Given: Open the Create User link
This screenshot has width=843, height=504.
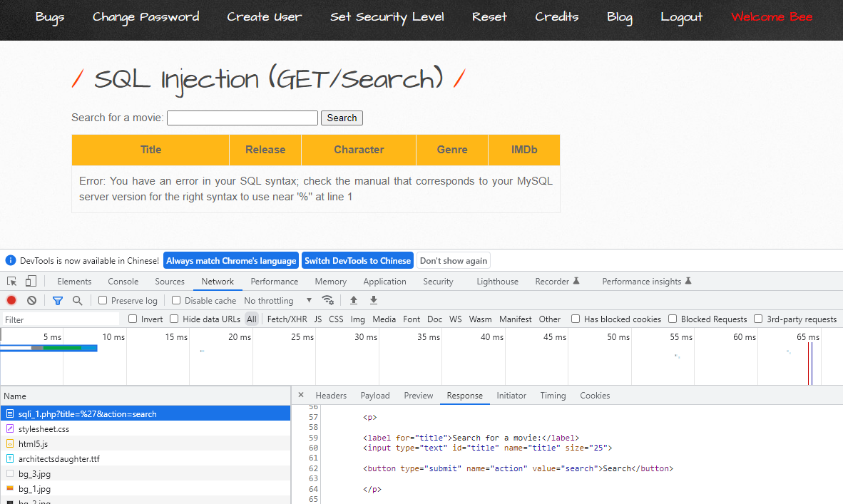Looking at the screenshot, I should tap(264, 17).
